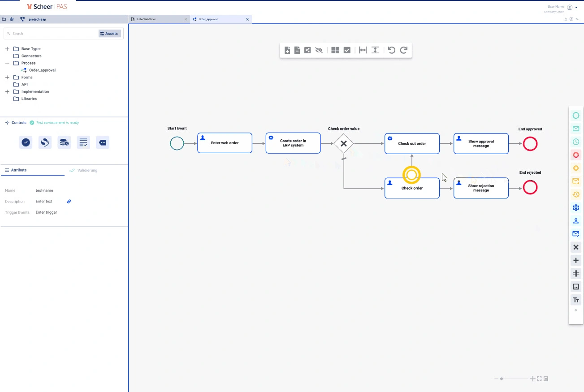Click the database with X control button
This screenshot has width=584, height=392.
[64, 142]
